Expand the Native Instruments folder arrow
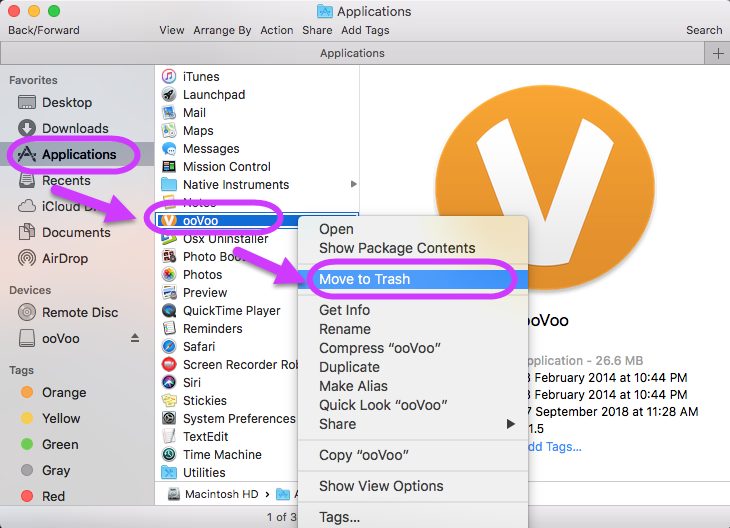 (x=353, y=185)
